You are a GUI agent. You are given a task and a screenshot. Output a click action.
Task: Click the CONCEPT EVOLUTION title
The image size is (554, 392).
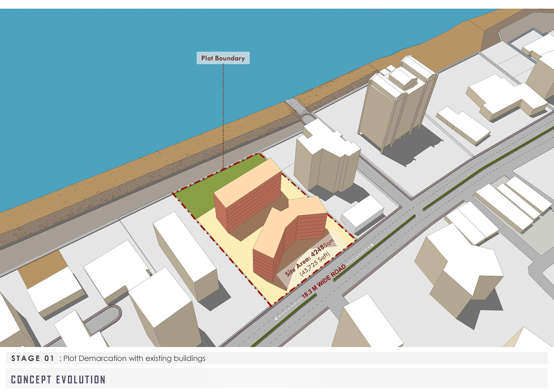coord(58,380)
